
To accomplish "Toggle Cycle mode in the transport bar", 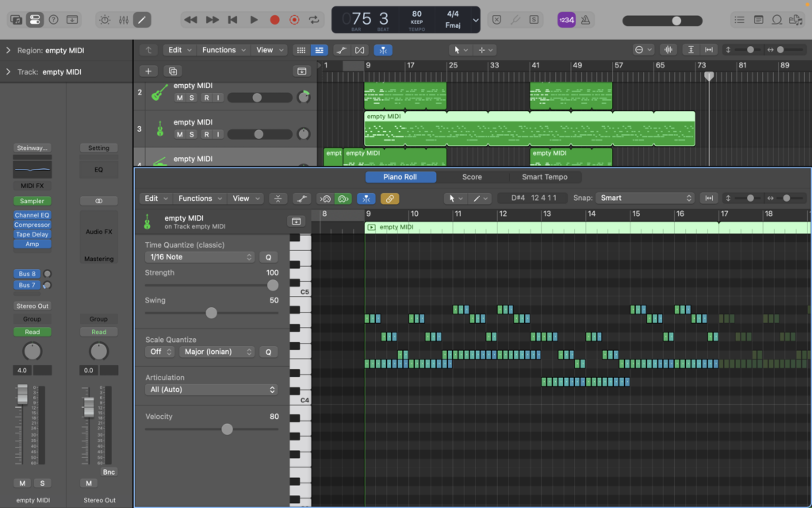I will (315, 19).
